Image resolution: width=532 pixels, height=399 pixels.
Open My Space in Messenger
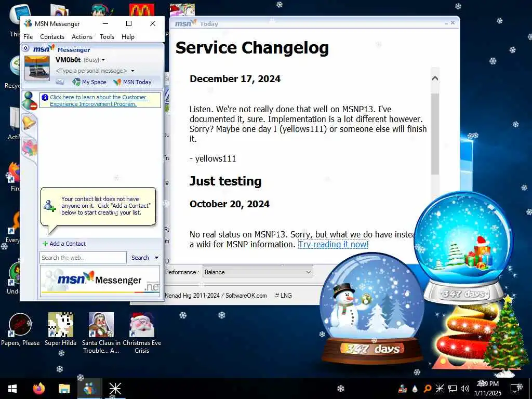(x=89, y=82)
